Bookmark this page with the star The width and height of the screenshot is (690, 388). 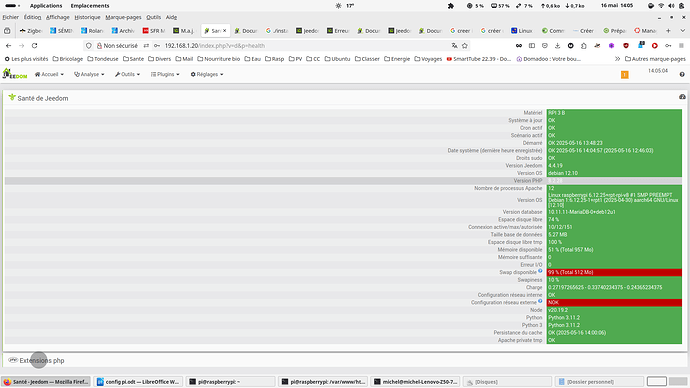[x=465, y=45]
